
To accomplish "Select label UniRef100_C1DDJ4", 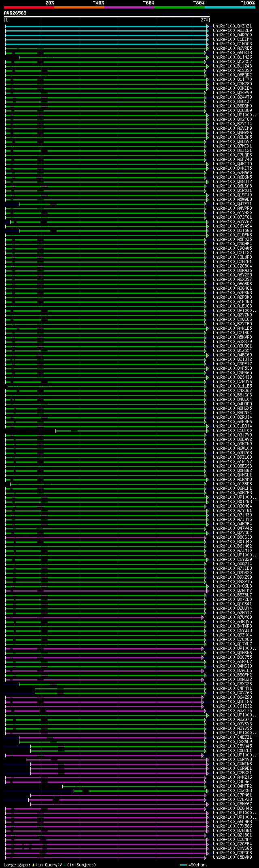I will (232, 426).
